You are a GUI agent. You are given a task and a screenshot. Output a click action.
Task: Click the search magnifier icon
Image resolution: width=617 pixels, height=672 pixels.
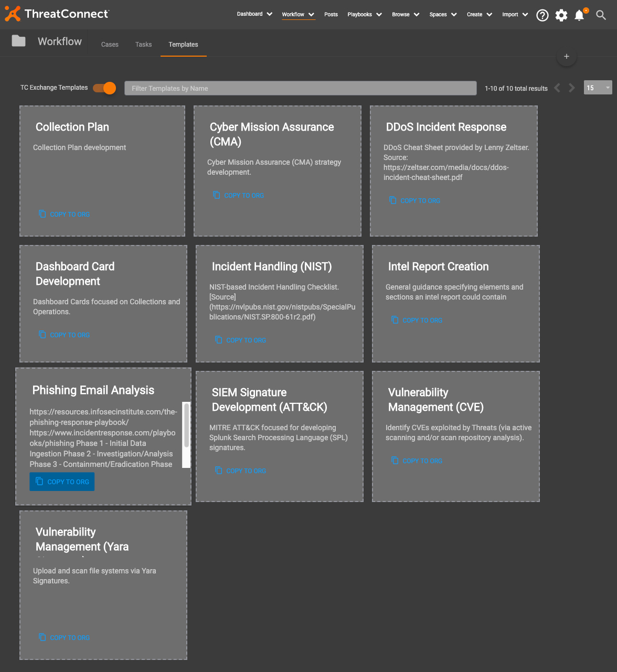click(601, 15)
